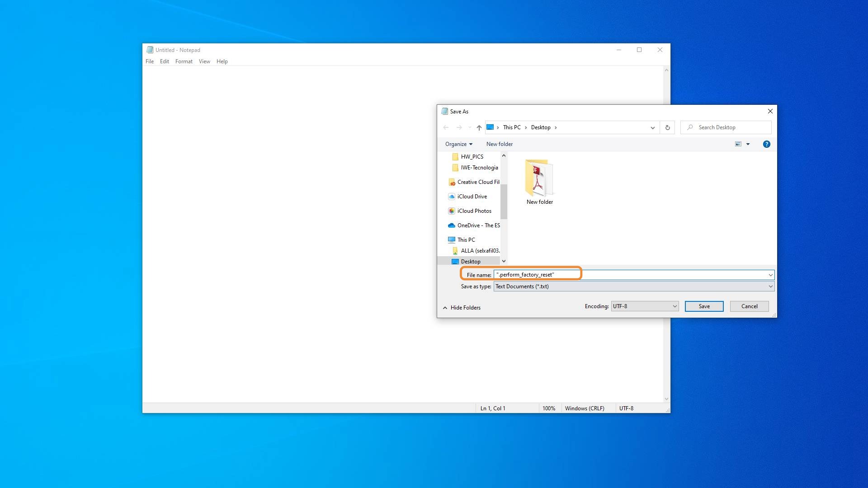Click the IWE-Tecnologia folder icon
The height and width of the screenshot is (488, 868).
point(455,168)
